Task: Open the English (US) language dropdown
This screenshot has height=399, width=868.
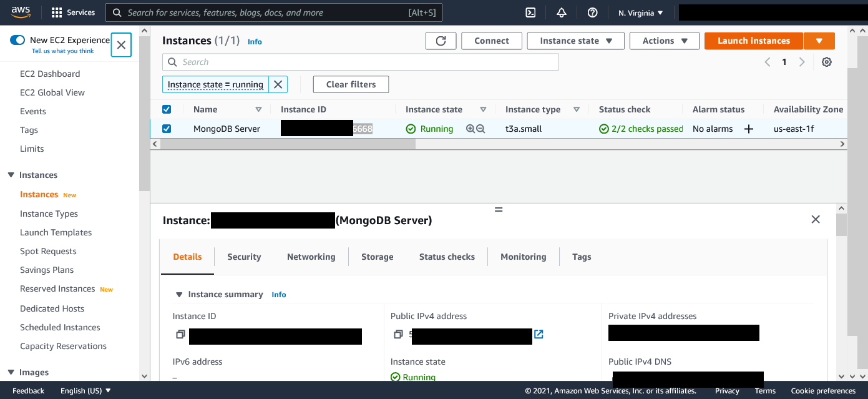Action: pyautogui.click(x=85, y=391)
